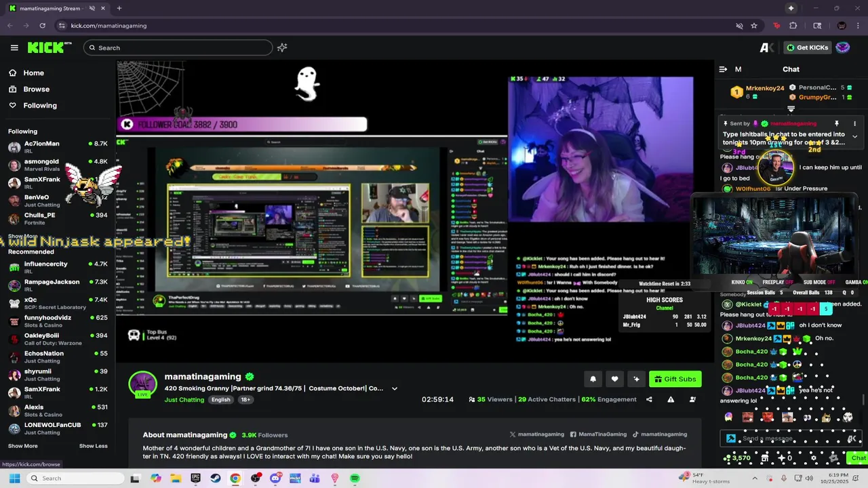Unpin the pinned chat message

coord(836,124)
